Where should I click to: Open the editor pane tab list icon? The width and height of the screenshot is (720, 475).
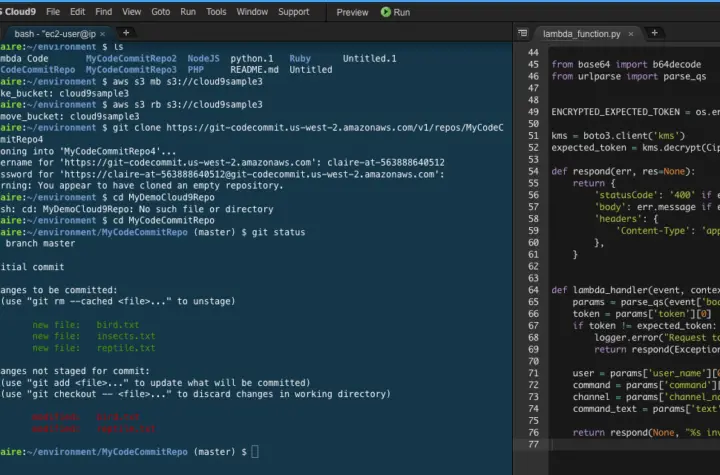[x=523, y=33]
